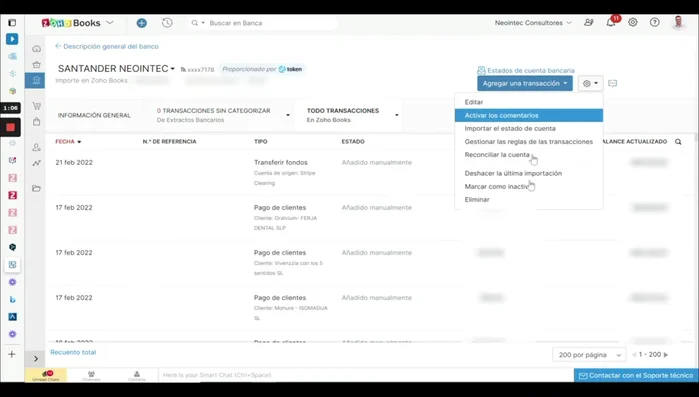The image size is (699, 397).
Task: Open the Mohure - ISOMADUA payment row
Action: [x=370, y=307]
